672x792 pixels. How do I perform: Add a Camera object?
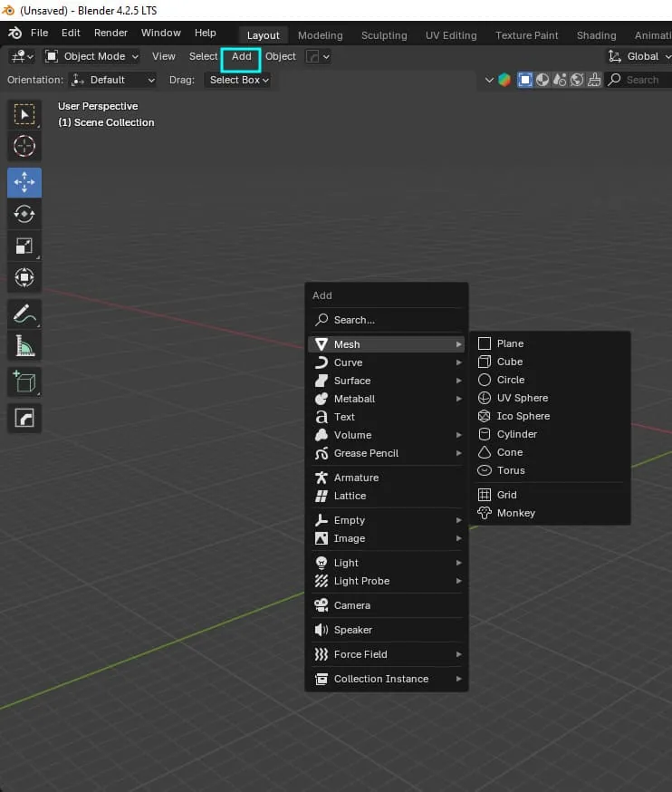point(386,605)
